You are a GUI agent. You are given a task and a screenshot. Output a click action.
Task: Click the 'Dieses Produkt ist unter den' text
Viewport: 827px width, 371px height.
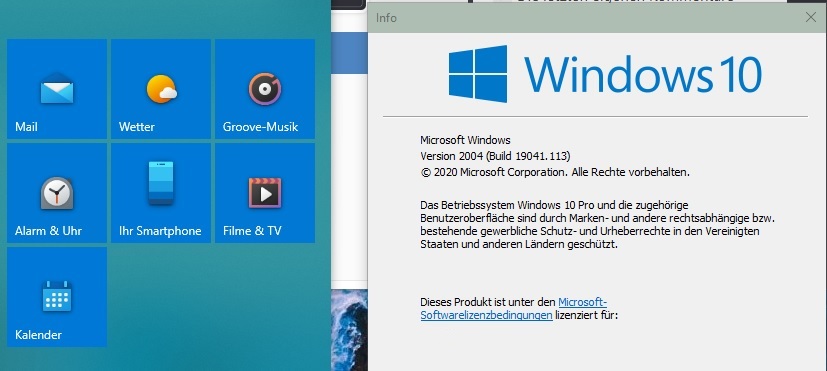[488, 302]
